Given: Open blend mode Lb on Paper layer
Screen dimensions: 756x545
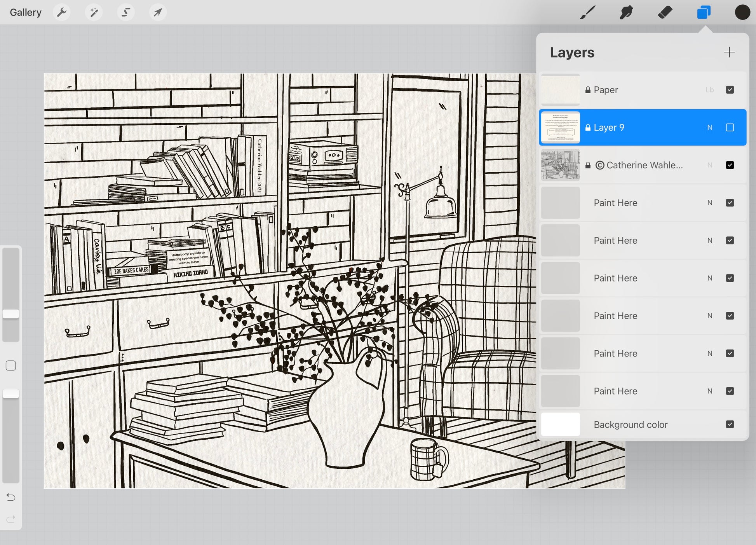Looking at the screenshot, I should tap(710, 90).
